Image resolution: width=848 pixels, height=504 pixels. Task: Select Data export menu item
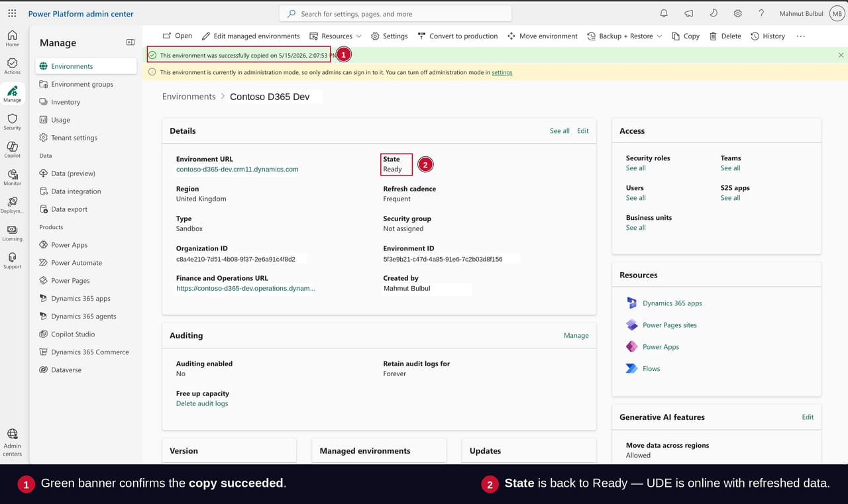click(86, 209)
